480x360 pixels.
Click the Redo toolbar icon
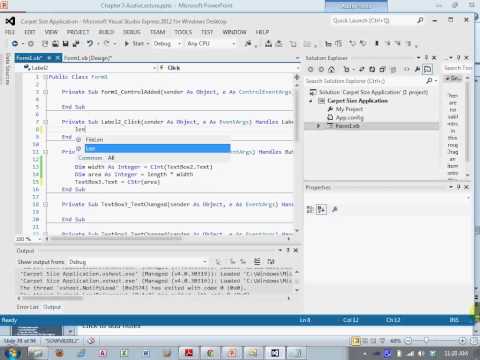pos(107,44)
